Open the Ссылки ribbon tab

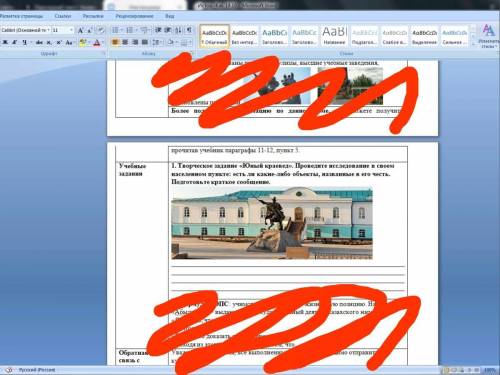click(63, 16)
